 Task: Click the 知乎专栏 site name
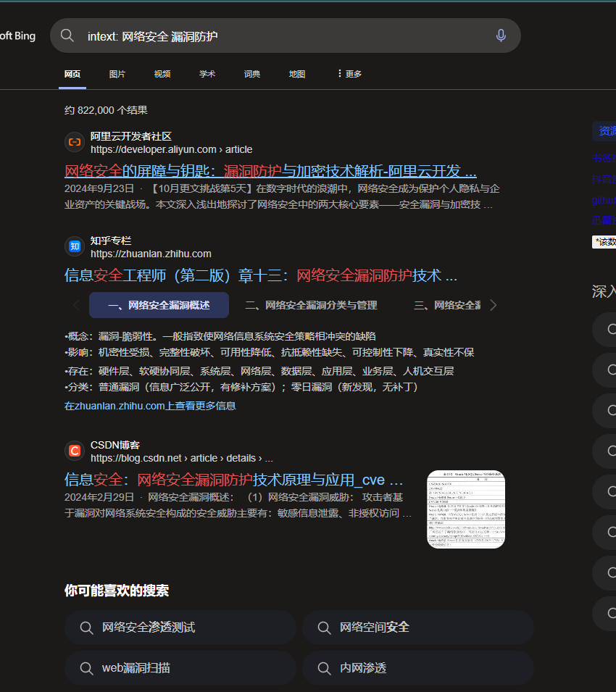tap(111, 241)
